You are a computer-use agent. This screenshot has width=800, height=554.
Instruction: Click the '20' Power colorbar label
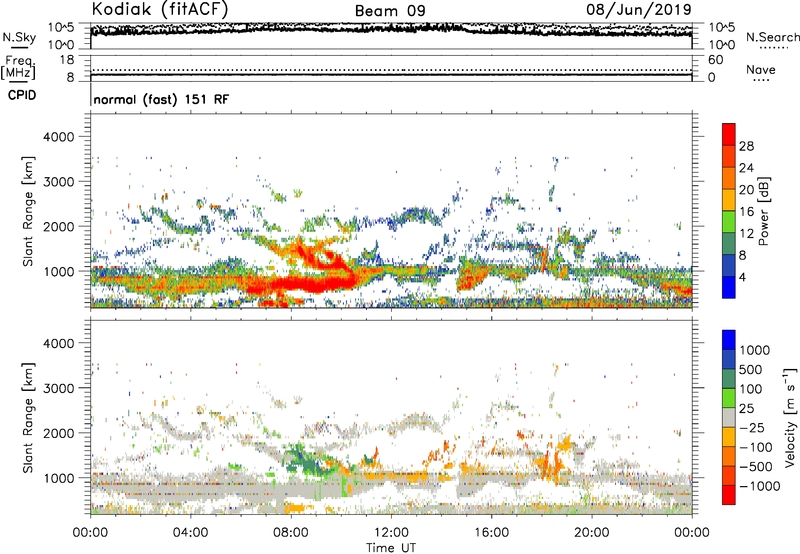coord(746,190)
